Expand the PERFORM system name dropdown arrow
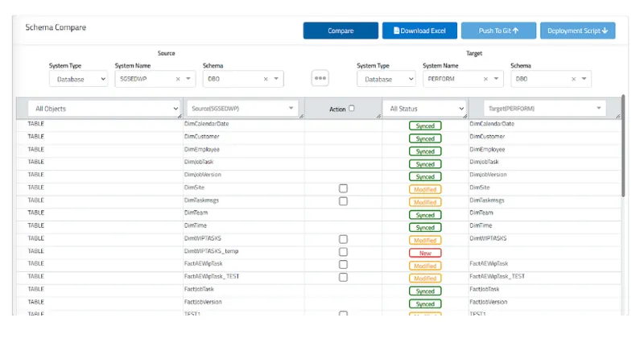The image size is (644, 355). click(x=496, y=78)
